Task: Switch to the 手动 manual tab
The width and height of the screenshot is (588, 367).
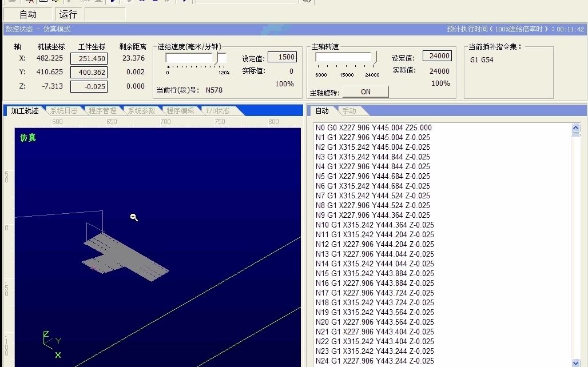Action: tap(351, 111)
